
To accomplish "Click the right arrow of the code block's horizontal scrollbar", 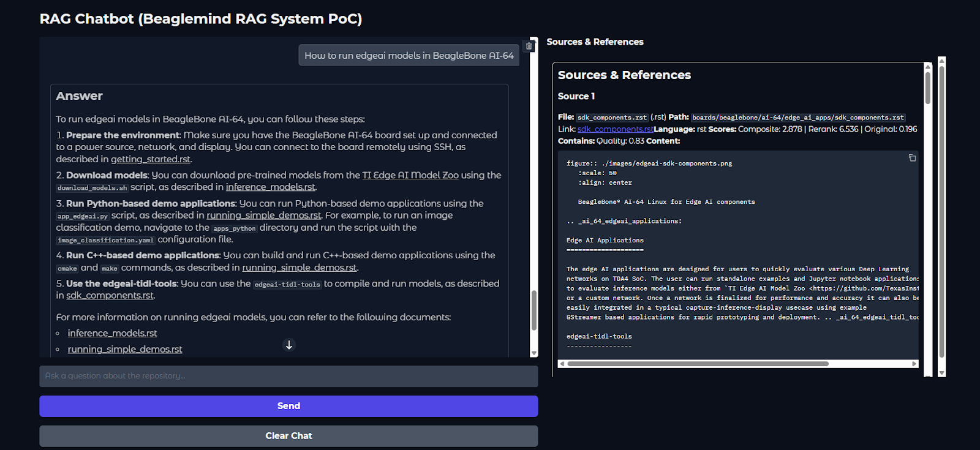I will [914, 364].
